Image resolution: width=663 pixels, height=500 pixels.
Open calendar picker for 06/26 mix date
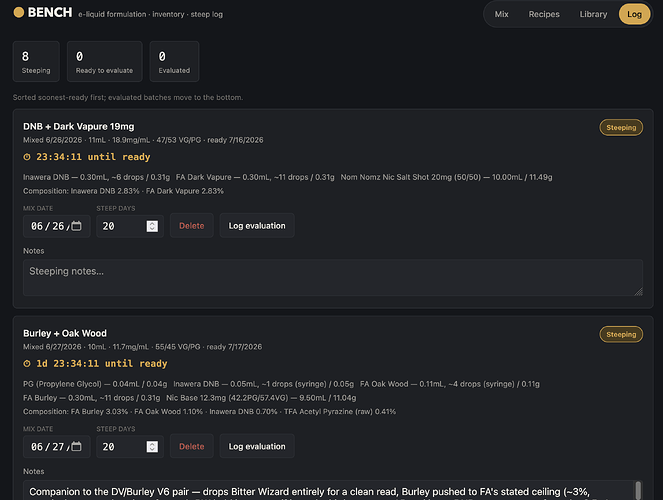pos(77,226)
